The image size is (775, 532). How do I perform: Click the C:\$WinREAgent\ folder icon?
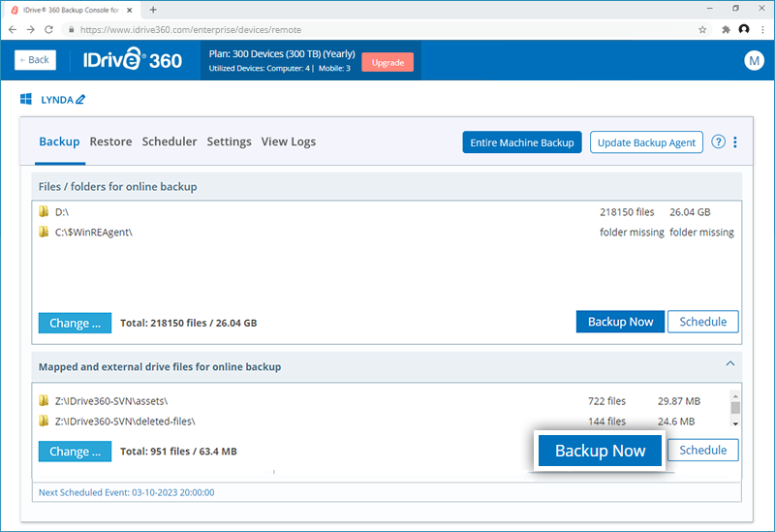click(44, 232)
